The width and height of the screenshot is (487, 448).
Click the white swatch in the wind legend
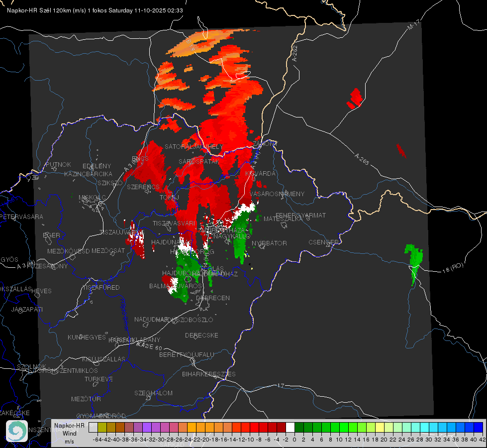pyautogui.click(x=290, y=428)
